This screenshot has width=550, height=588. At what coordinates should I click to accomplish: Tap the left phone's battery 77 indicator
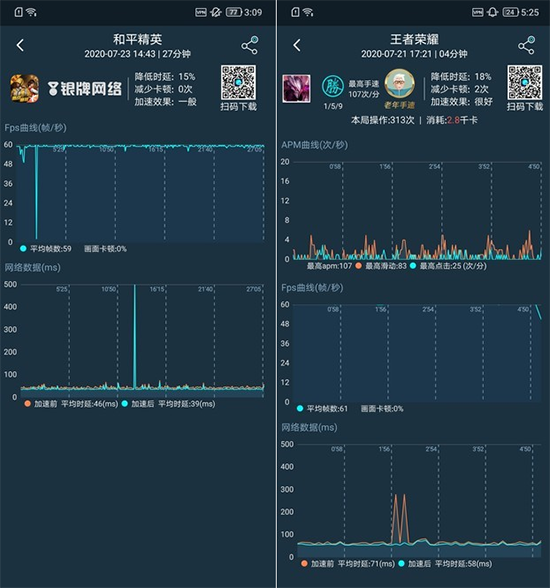pyautogui.click(x=234, y=12)
